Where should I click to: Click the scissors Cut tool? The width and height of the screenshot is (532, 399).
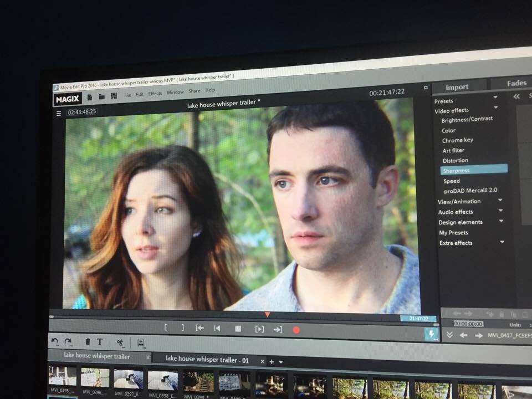click(120, 342)
